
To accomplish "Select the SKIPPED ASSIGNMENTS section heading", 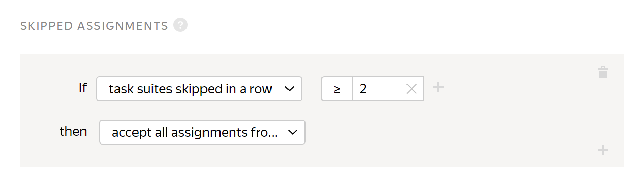I will pos(94,26).
